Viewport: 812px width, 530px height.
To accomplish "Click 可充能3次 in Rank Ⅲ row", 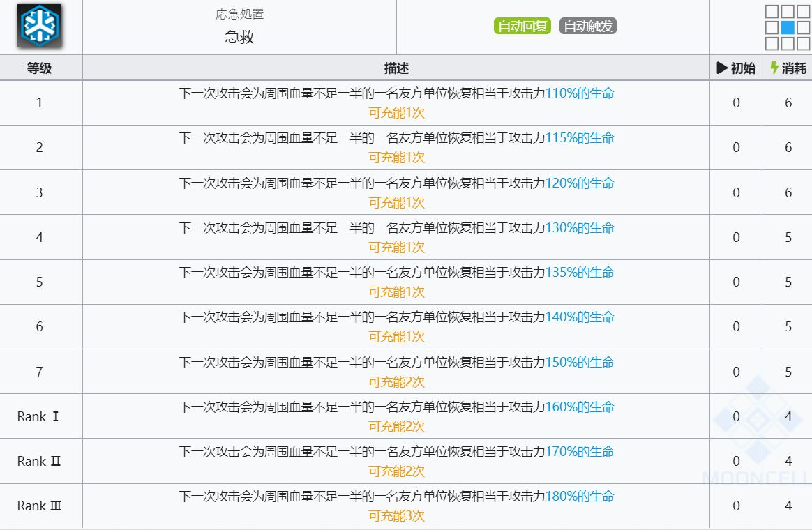I will (396, 515).
